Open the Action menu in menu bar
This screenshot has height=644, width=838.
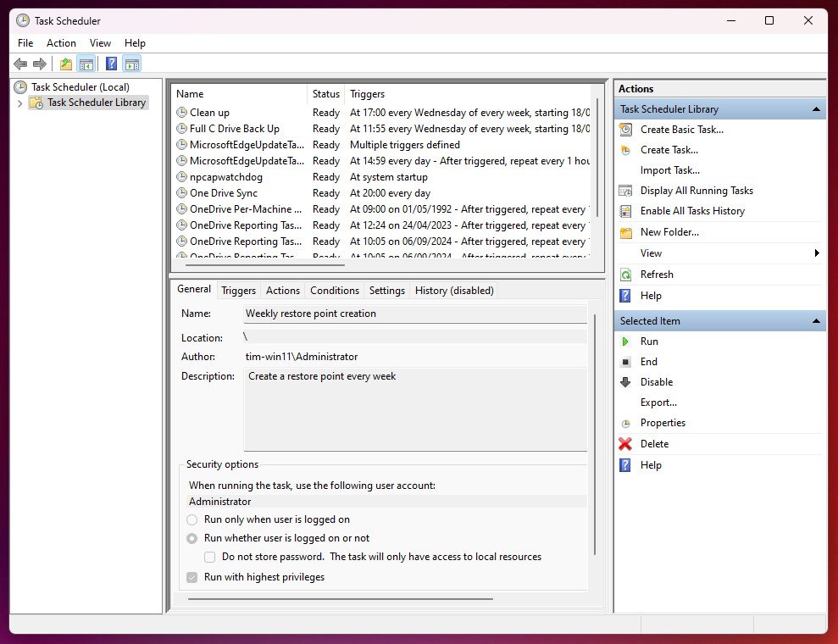[x=61, y=43]
